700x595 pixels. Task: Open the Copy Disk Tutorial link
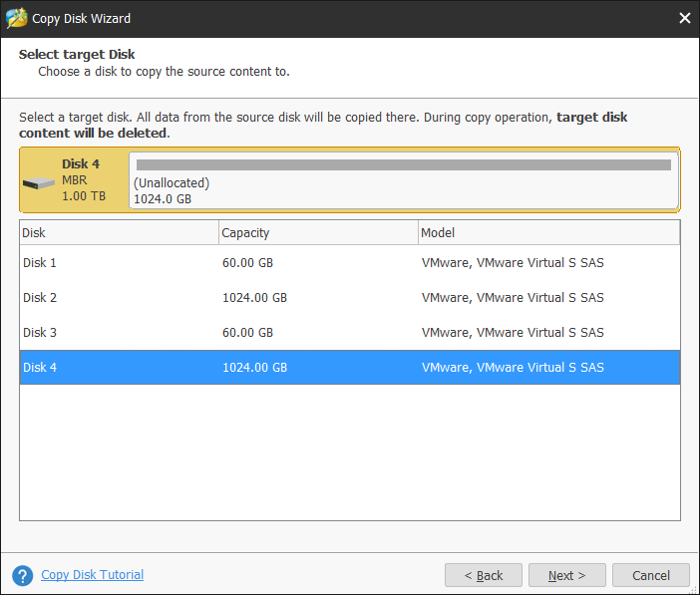93,574
